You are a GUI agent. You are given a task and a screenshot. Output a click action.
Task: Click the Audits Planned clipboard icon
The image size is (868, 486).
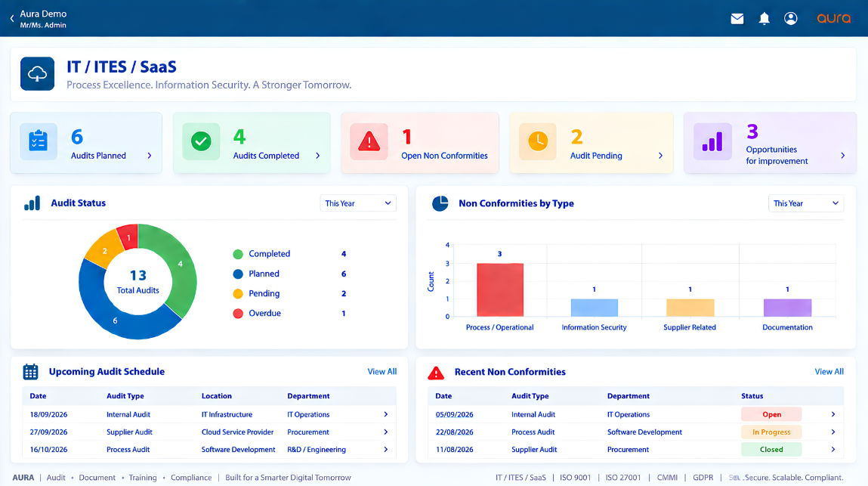(39, 142)
